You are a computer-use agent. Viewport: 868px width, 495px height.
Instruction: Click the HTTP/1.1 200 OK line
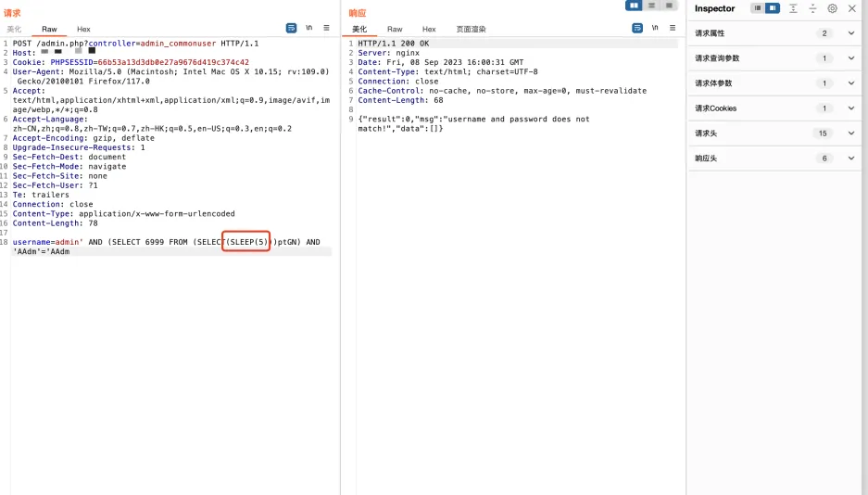click(393, 44)
